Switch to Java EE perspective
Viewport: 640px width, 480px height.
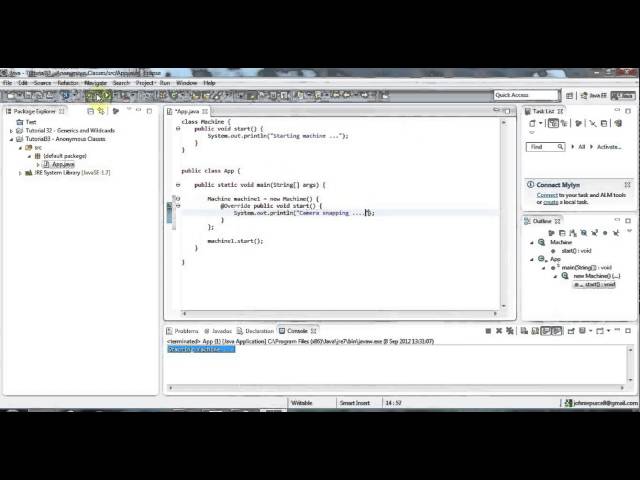594,96
